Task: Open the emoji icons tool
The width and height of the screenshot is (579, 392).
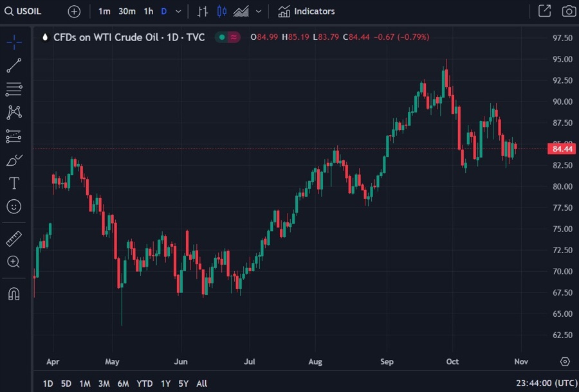Action: click(14, 206)
